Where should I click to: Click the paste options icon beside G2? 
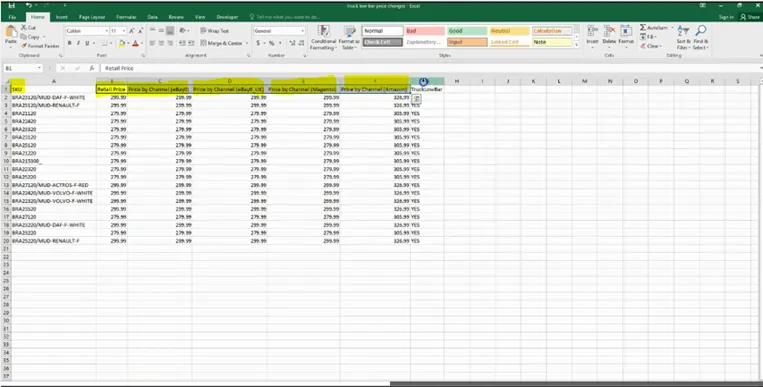click(x=417, y=98)
